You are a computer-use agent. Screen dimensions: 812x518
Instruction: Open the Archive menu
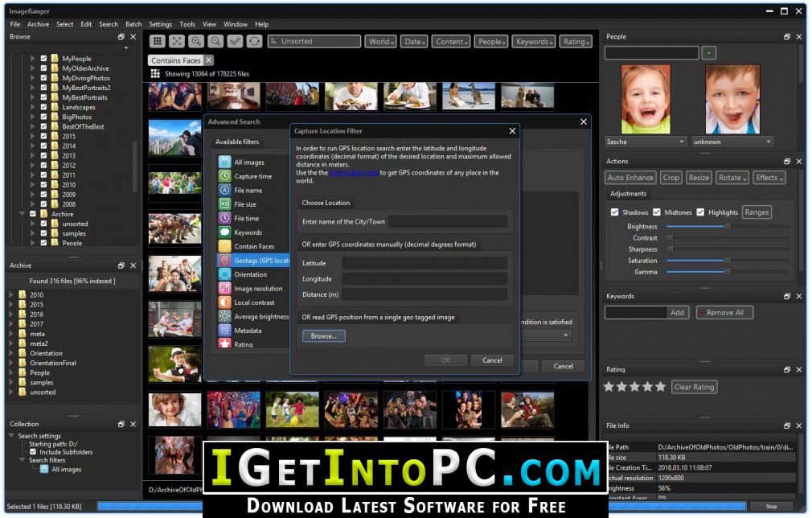pos(39,24)
